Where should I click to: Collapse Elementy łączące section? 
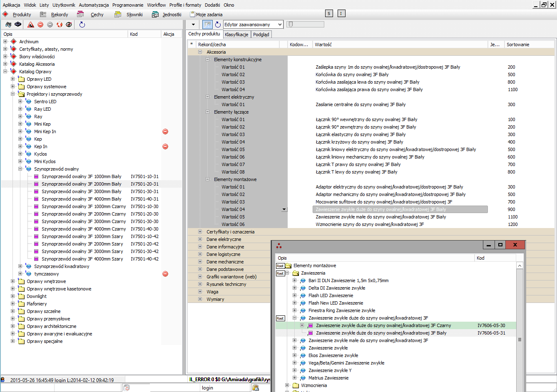207,112
